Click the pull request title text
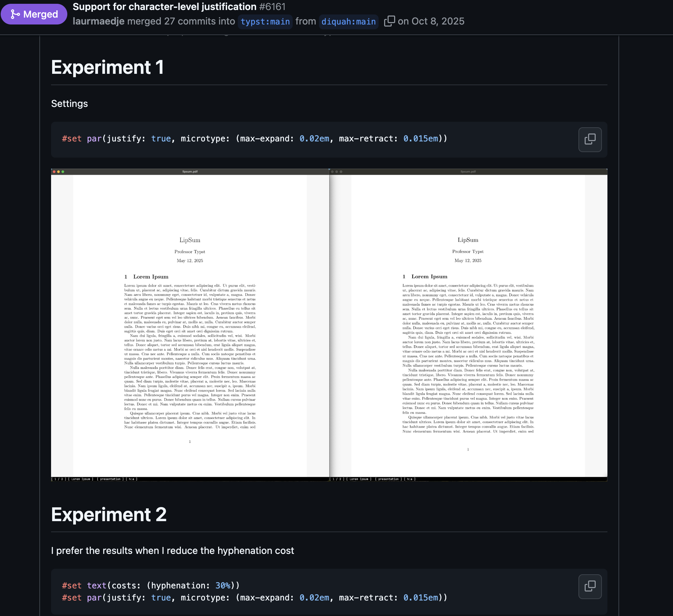 coord(164,7)
